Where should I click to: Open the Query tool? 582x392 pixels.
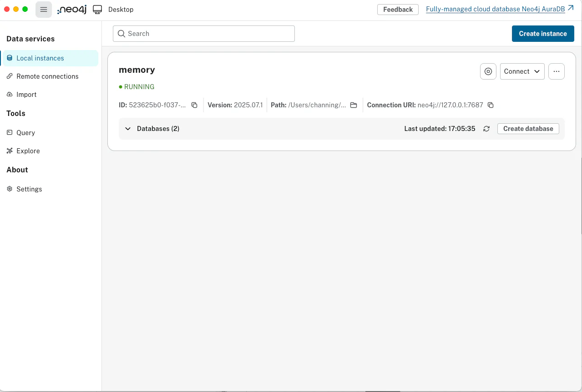click(x=25, y=133)
